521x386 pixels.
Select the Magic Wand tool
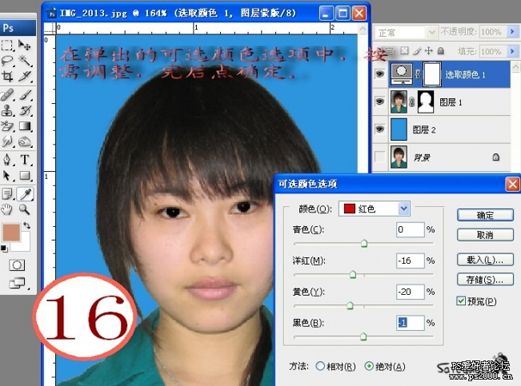tap(24, 61)
